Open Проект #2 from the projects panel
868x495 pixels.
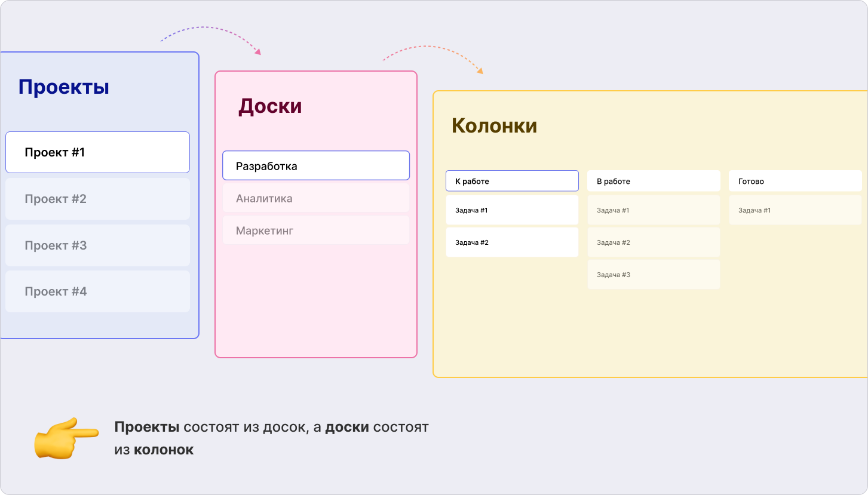[x=97, y=199]
